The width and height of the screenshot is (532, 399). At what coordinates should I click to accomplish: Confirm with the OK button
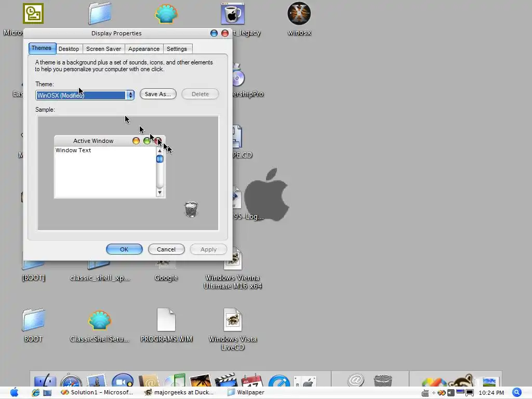tap(124, 249)
